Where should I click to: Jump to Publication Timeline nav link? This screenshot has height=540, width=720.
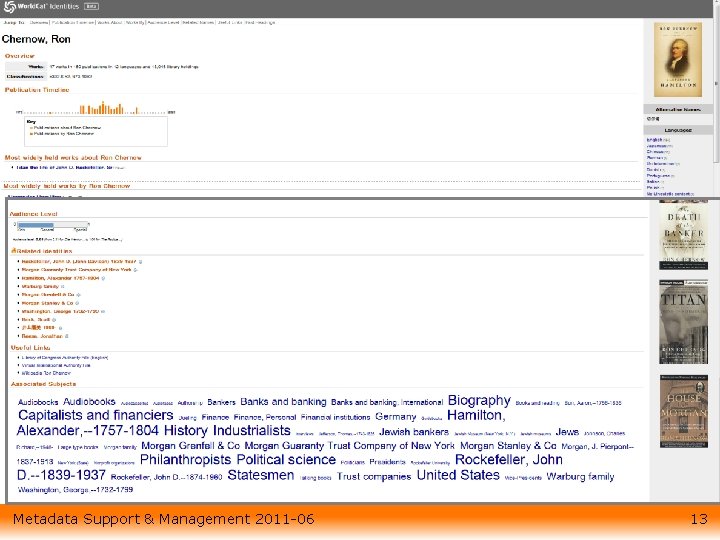tap(73, 22)
